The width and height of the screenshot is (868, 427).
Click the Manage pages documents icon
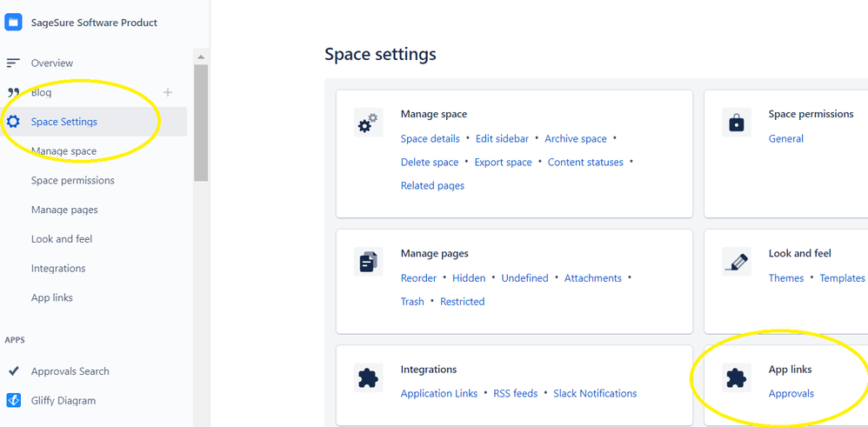pos(368,262)
